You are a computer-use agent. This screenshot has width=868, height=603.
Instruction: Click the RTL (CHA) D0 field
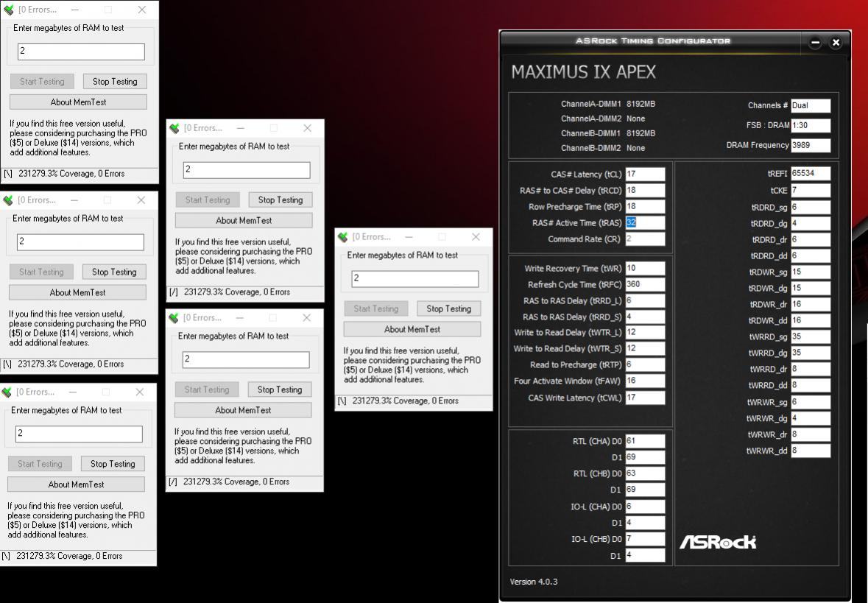click(x=645, y=441)
